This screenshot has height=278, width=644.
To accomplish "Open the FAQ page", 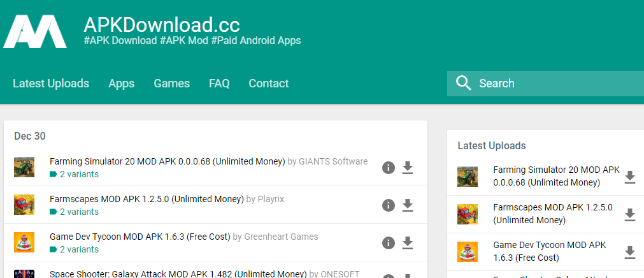I will tap(219, 84).
